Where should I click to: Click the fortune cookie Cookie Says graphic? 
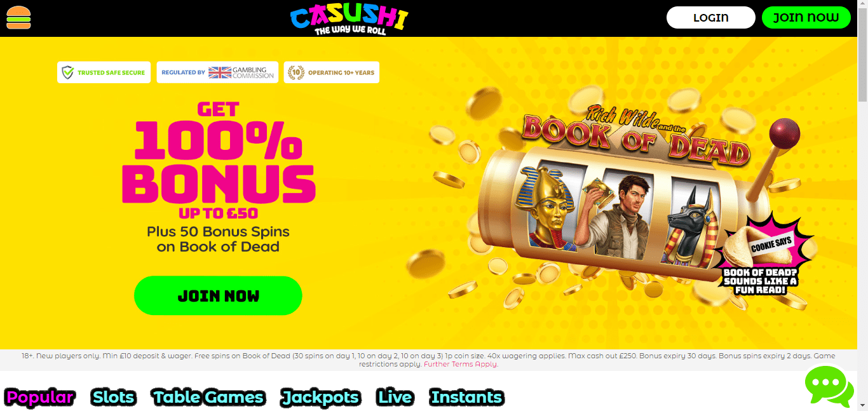coord(761,257)
